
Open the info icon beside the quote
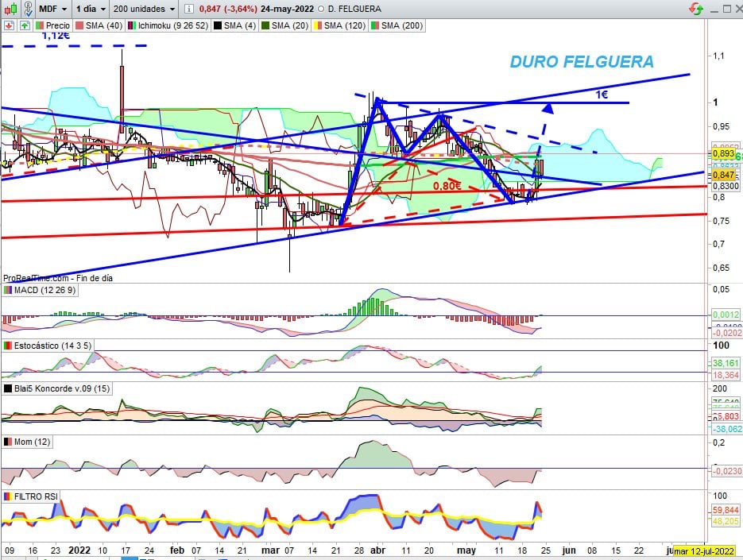[x=188, y=9]
